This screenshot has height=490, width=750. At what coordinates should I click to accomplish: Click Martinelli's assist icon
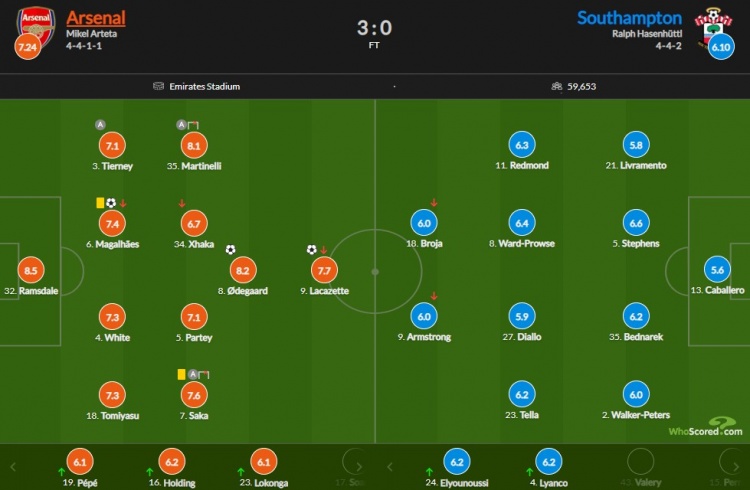[x=181, y=125]
